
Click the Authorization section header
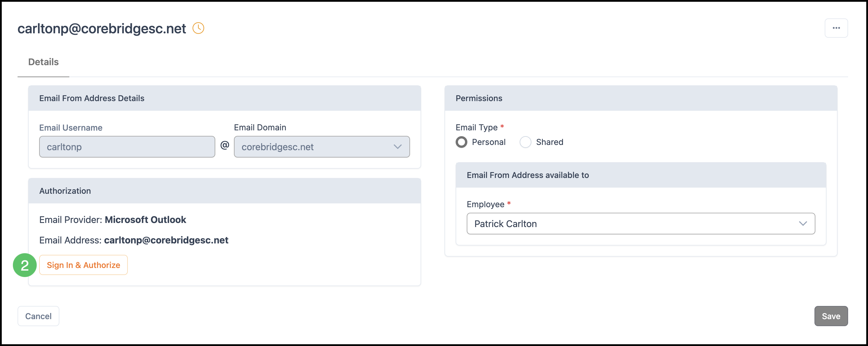pyautogui.click(x=65, y=191)
